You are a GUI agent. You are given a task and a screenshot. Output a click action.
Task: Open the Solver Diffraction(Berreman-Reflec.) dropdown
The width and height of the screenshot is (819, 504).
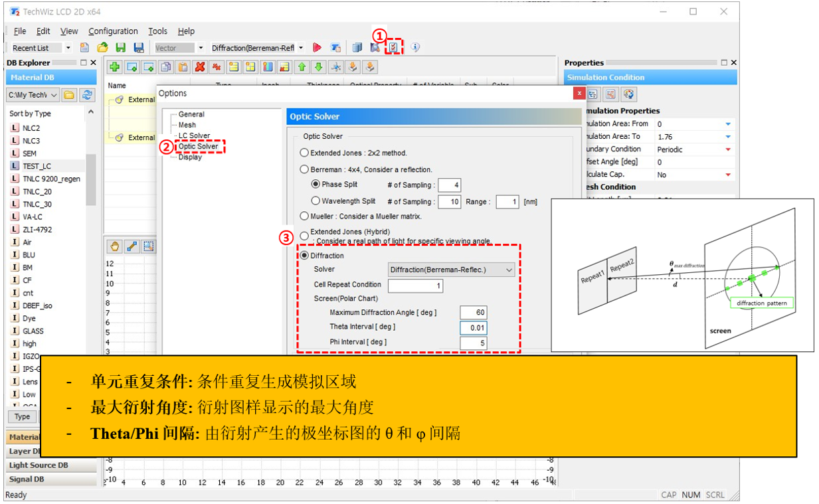point(452,270)
